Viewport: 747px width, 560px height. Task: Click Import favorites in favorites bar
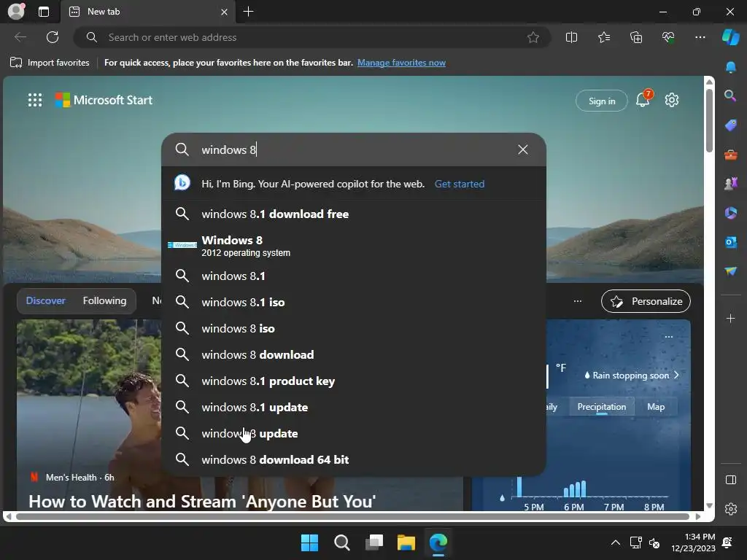pyautogui.click(x=50, y=63)
